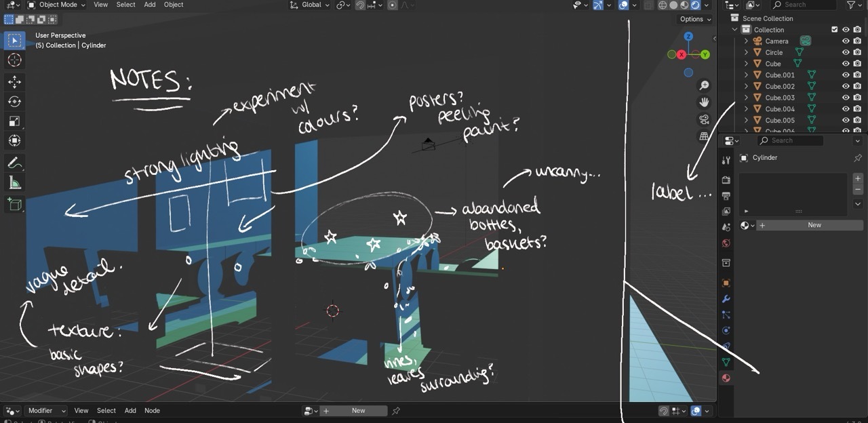Select the Move tool in the toolbar
868x423 pixels.
click(14, 81)
